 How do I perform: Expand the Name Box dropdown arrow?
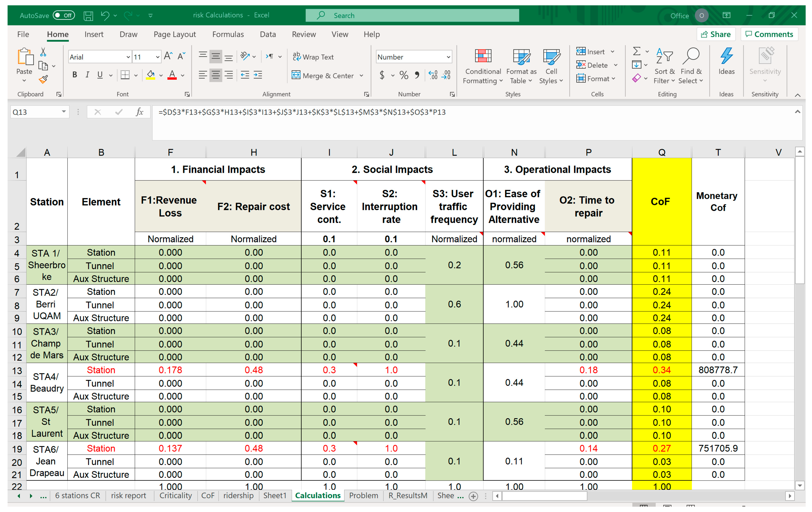[63, 112]
